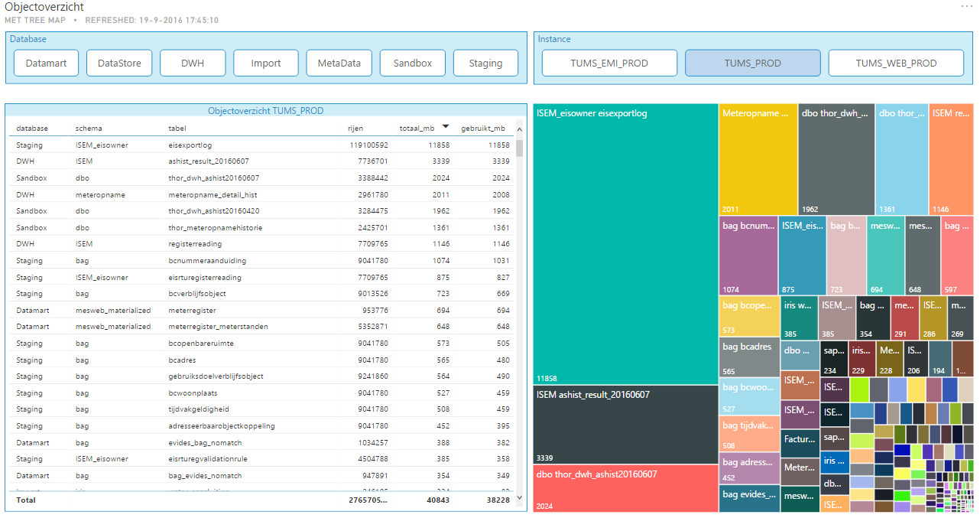Click the Objectoverzicht TUMS_PROD table title

pos(266,111)
